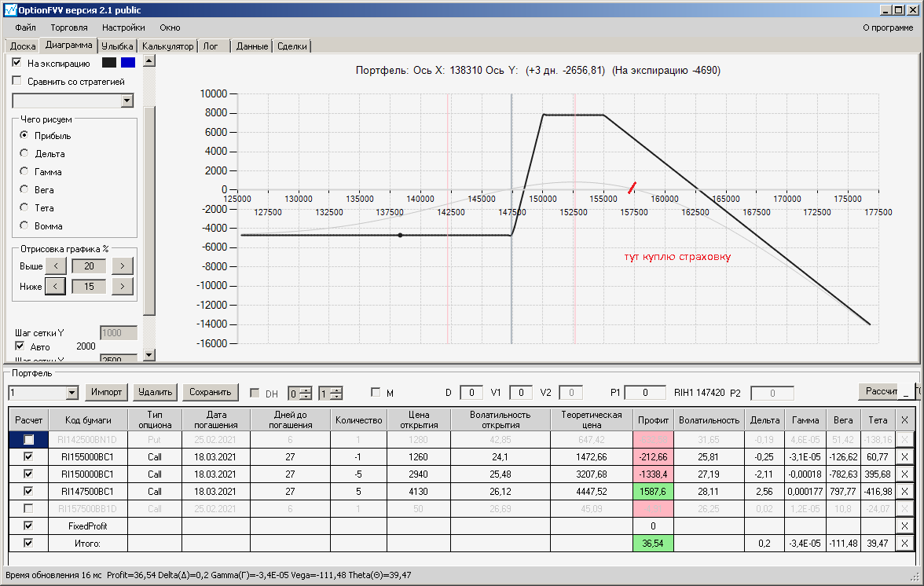
Task: Click the Выше percent value field
Action: [x=89, y=266]
